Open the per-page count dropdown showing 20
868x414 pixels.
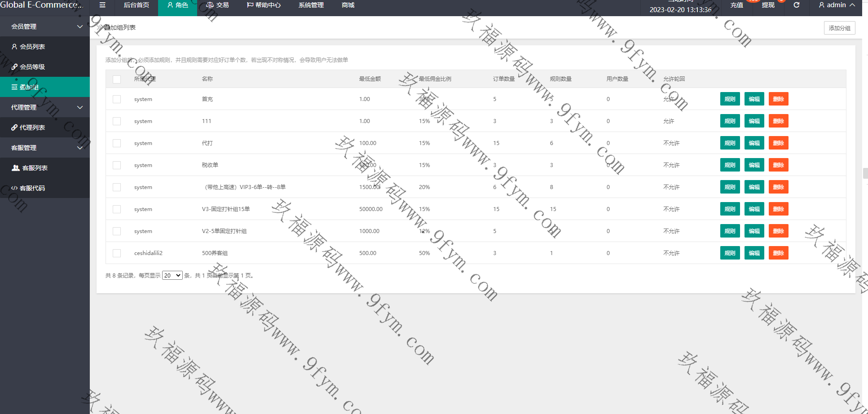(x=172, y=275)
